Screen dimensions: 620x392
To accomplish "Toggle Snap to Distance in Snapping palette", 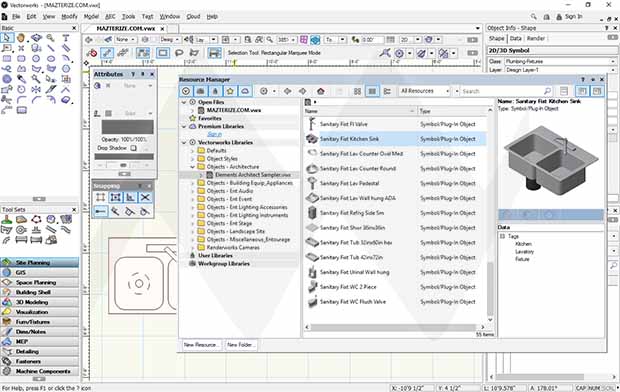I will [100, 212].
